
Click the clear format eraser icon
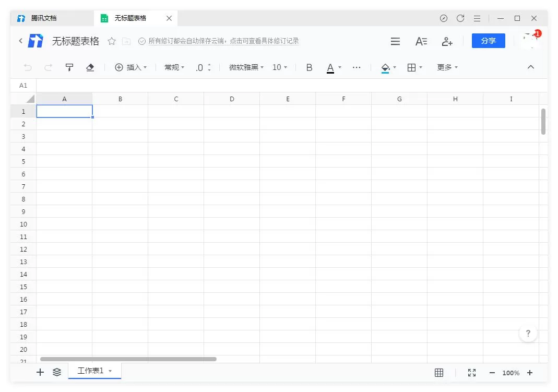[x=90, y=67]
